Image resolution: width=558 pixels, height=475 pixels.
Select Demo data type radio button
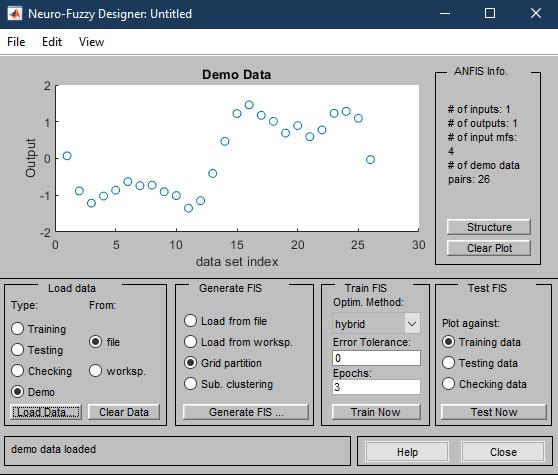(x=17, y=392)
